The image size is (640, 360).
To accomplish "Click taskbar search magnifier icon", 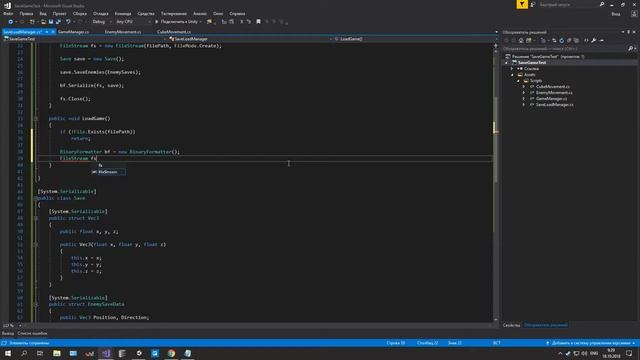I will click(x=24, y=353).
